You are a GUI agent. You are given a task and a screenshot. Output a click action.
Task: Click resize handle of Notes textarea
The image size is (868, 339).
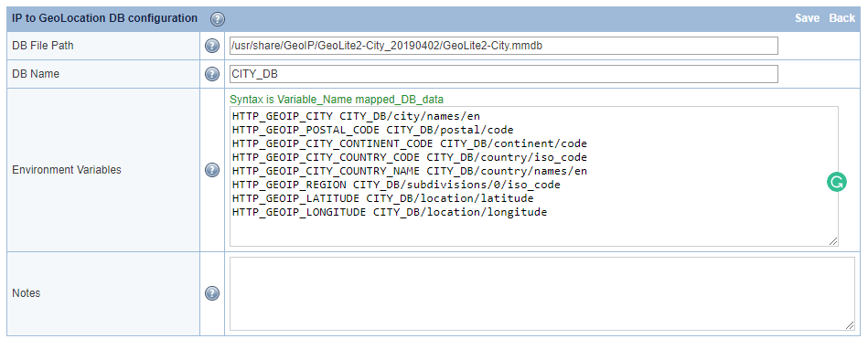coord(850,325)
